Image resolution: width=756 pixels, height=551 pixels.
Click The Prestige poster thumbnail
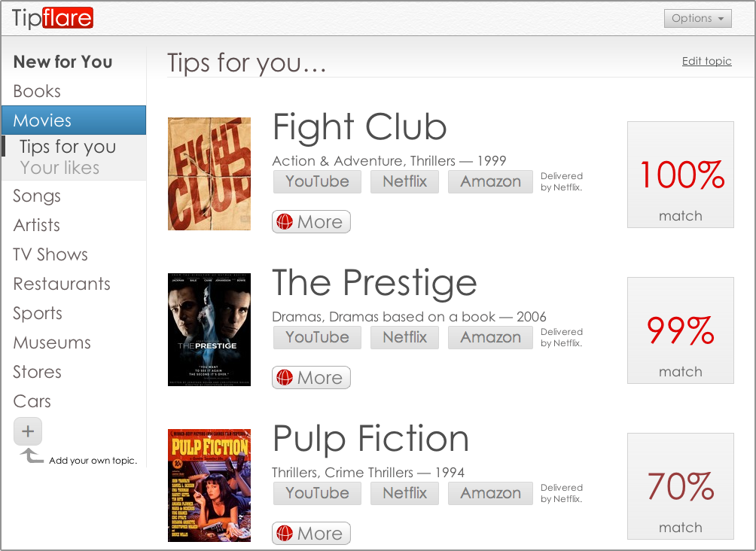coord(209,330)
